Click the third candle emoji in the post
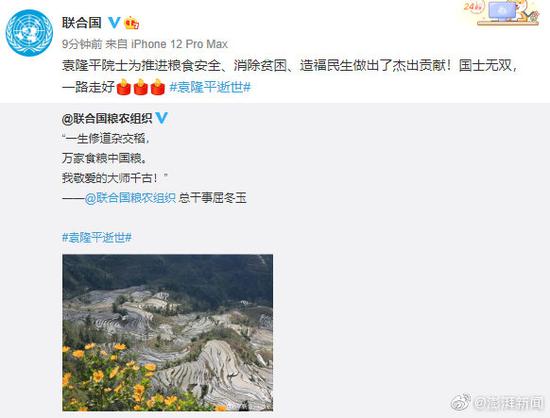The image size is (550, 418). [x=157, y=87]
